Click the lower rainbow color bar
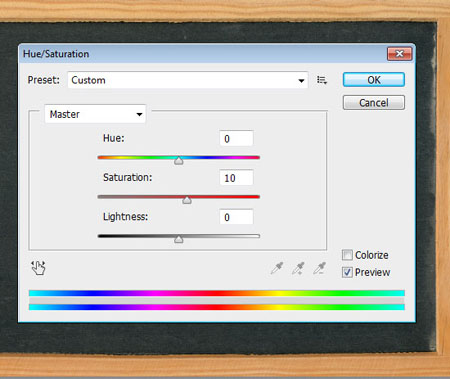Viewport: 450px width, 379px height. (217, 307)
